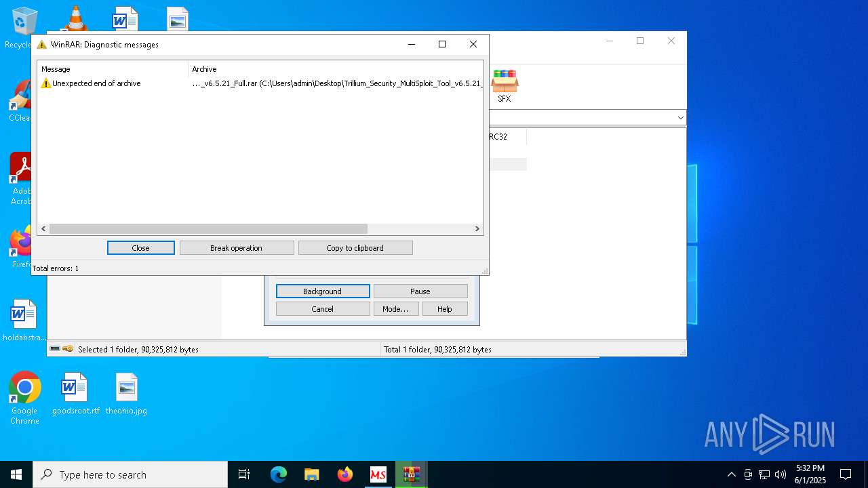Click Break operation button

[x=236, y=248]
